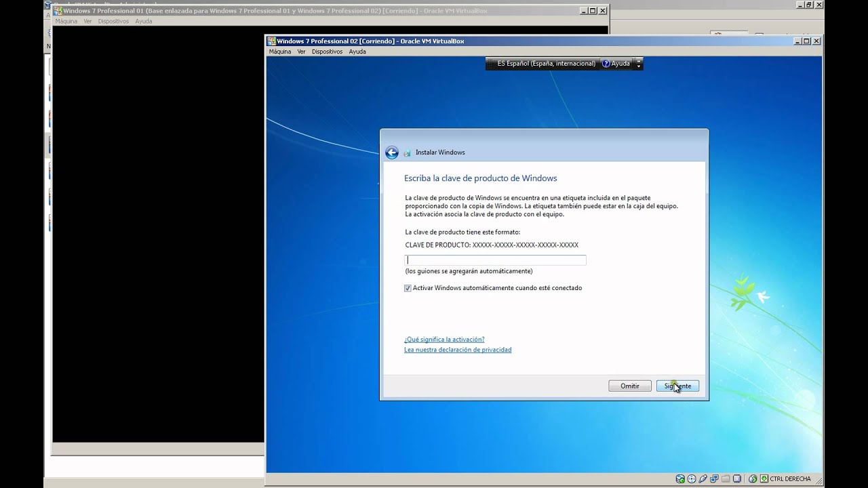Image resolution: width=868 pixels, height=488 pixels.
Task: Open Ver menu in Professional 02 window
Action: click(x=301, y=52)
